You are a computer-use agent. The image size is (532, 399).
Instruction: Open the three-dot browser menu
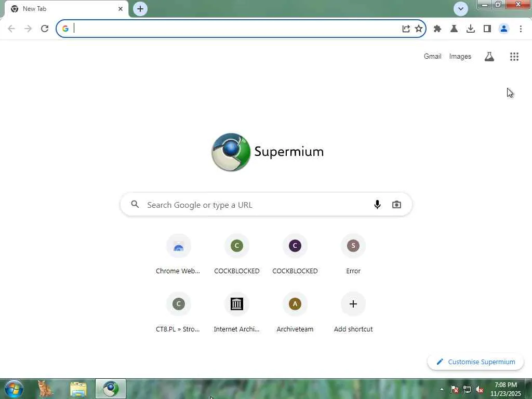(521, 29)
